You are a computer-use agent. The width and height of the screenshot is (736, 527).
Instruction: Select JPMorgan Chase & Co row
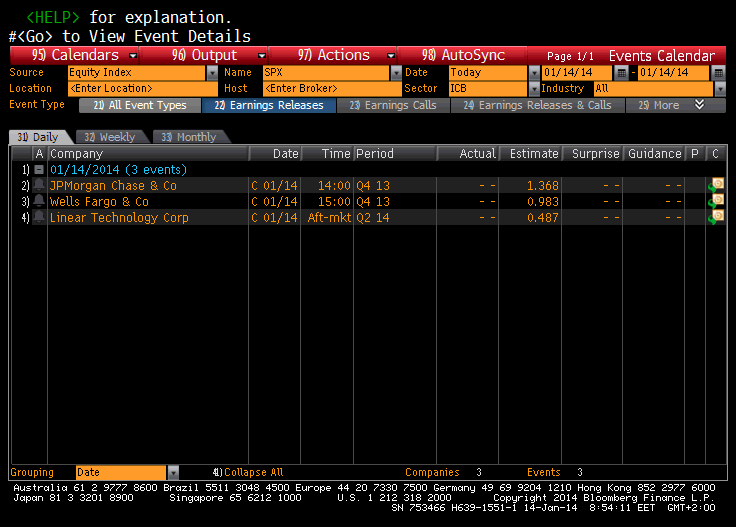pos(368,185)
